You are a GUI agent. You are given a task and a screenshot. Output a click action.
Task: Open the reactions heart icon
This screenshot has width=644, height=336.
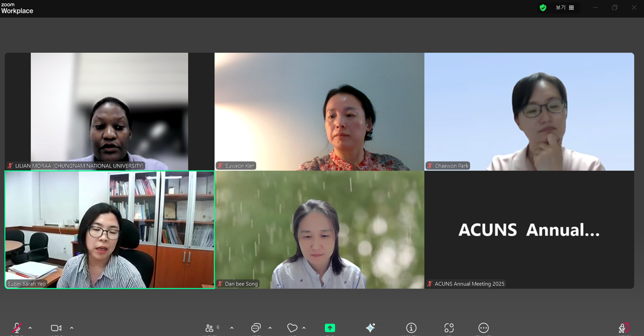coord(292,328)
